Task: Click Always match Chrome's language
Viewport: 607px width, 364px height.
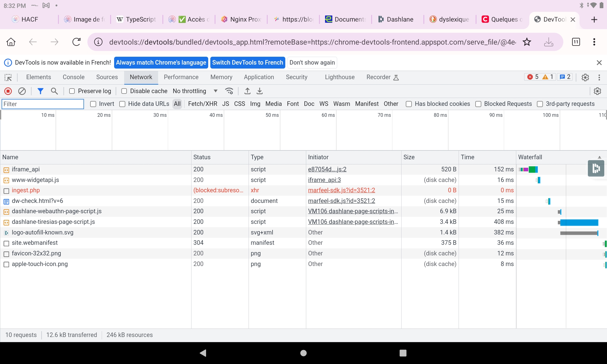Action: (161, 62)
